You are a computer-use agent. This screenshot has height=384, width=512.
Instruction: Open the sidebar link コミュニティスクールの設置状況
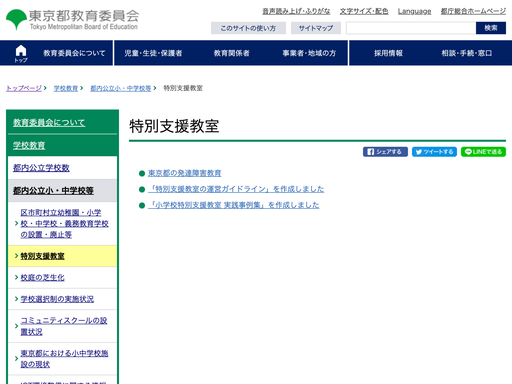(x=64, y=326)
